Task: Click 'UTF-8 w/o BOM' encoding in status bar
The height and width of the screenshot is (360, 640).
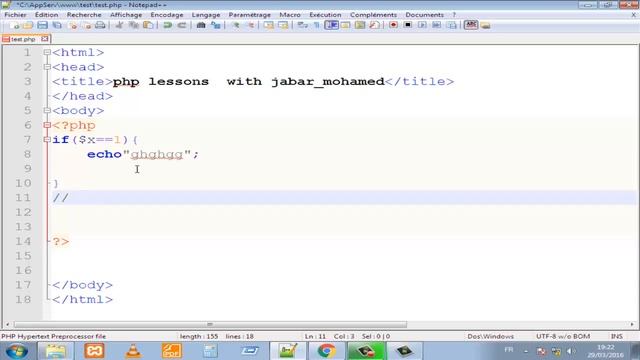Action: click(x=563, y=336)
